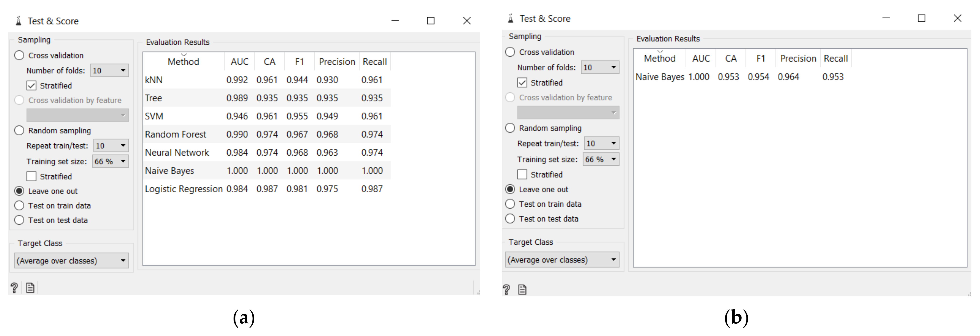Open Number of folds dropdown in left window
Image resolution: width=980 pixels, height=336 pixels.
[x=110, y=70]
